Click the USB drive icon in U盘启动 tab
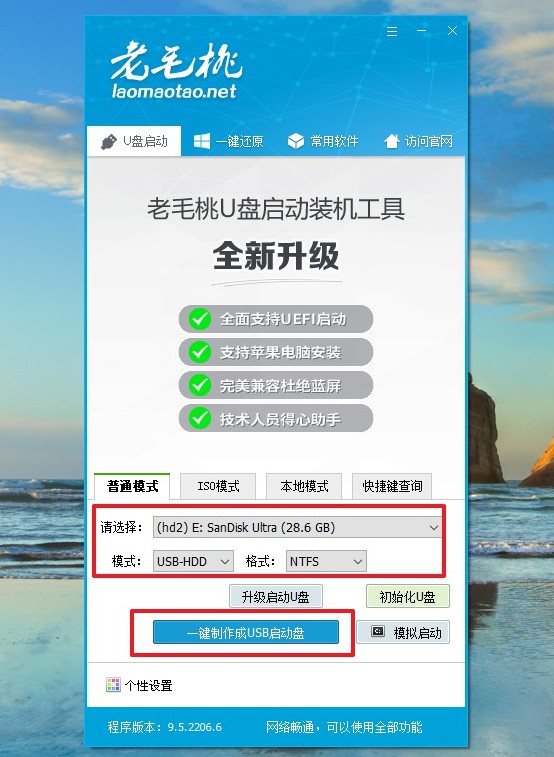The height and width of the screenshot is (757, 554). click(109, 142)
